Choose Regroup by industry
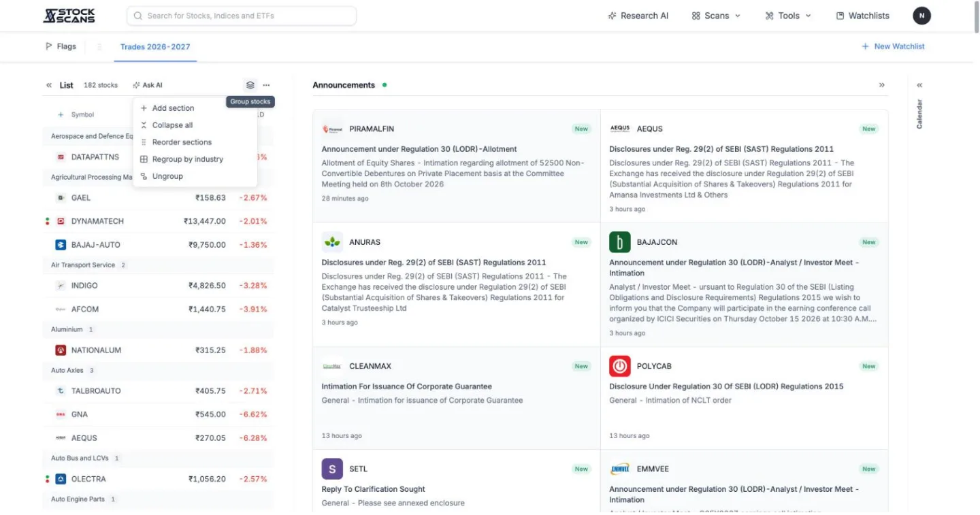This screenshot has height=515, width=980. point(195,159)
